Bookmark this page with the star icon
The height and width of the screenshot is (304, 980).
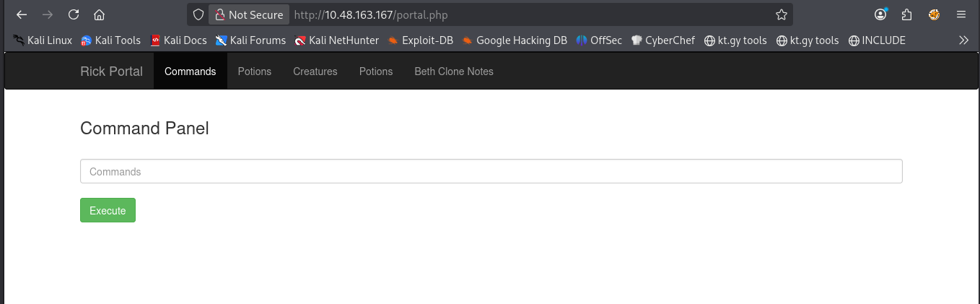781,14
